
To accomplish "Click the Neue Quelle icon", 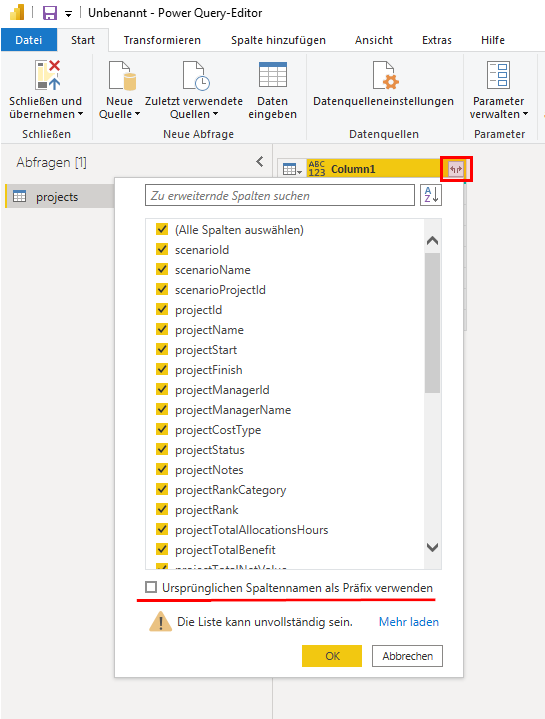I will (x=122, y=75).
